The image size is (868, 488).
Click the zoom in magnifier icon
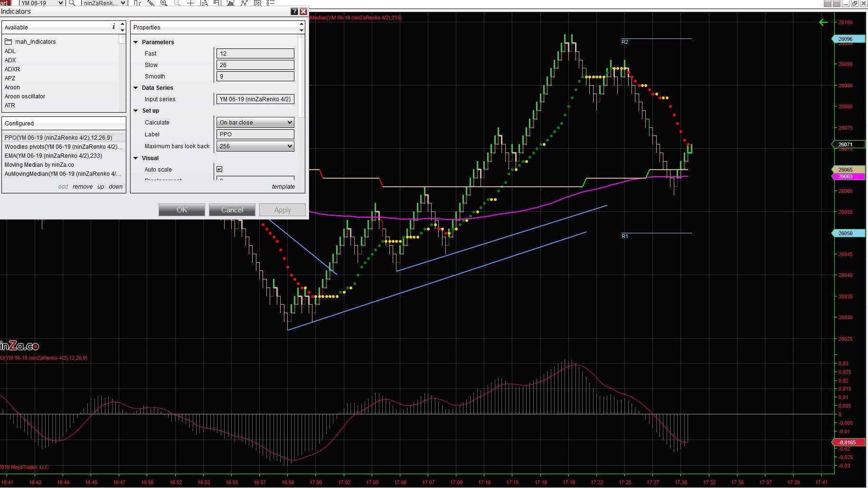pyautogui.click(x=164, y=3)
